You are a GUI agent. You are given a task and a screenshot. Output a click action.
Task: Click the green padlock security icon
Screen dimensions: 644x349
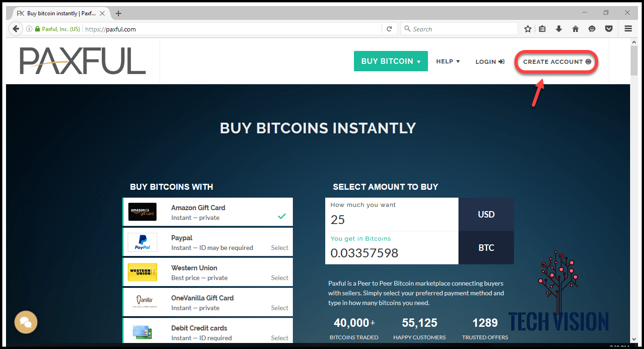pos(37,29)
